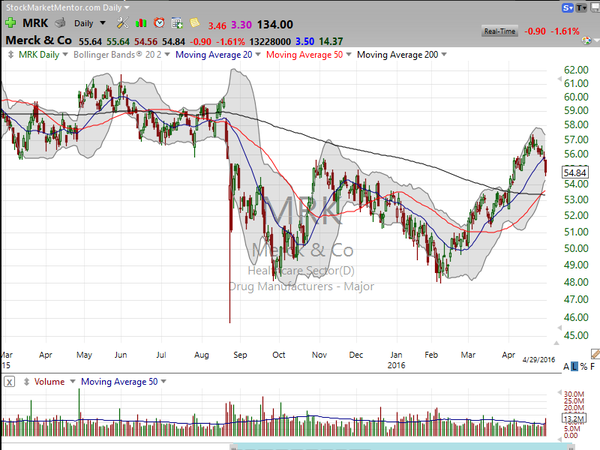
Task: Open the printer icon beside MRK
Action: tap(60, 23)
